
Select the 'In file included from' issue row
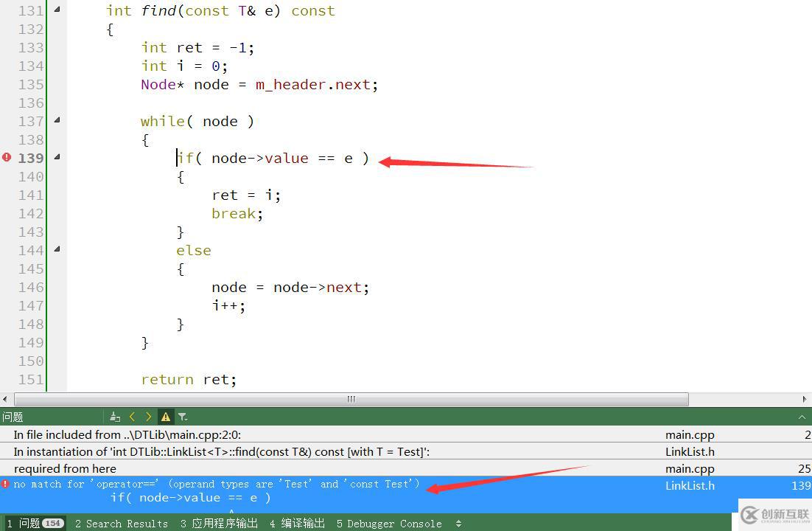(x=406, y=434)
